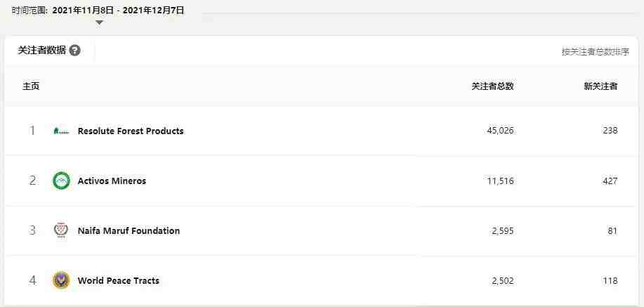This screenshot has height=307, width=644.
Task: Open the Resolute Forest Products page link
Action: (131, 131)
